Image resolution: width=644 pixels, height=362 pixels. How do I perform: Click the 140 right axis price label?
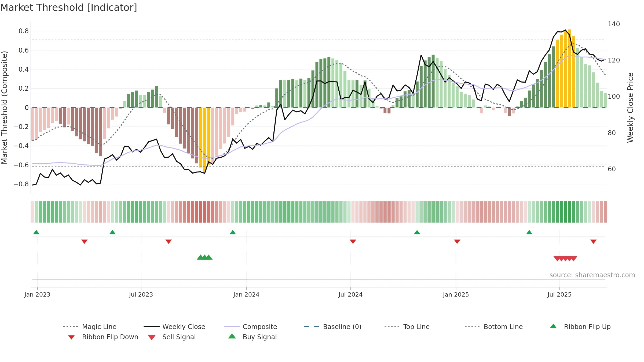[x=614, y=24]
